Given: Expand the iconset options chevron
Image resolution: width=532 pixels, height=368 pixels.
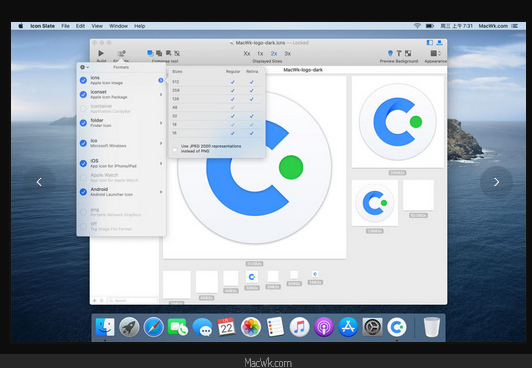Looking at the screenshot, I should pyautogui.click(x=161, y=94).
